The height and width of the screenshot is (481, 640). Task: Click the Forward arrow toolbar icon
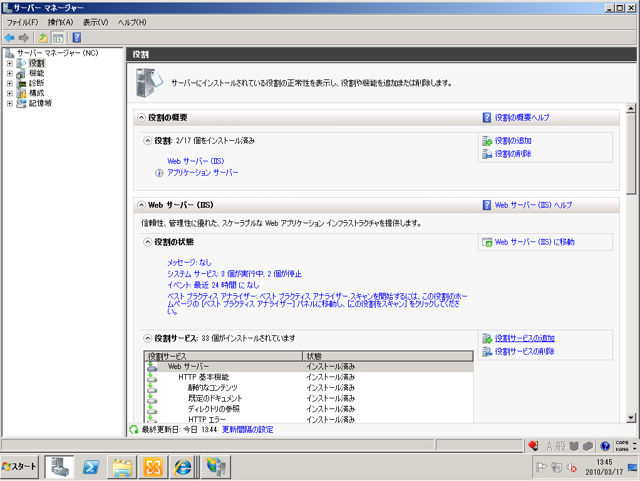pyautogui.click(x=24, y=38)
